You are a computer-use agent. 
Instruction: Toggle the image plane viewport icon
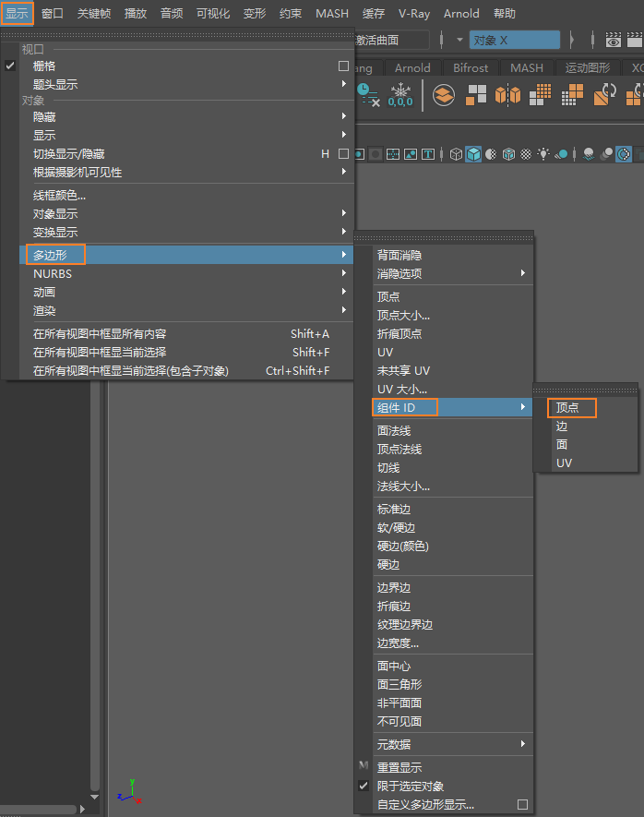click(x=411, y=154)
